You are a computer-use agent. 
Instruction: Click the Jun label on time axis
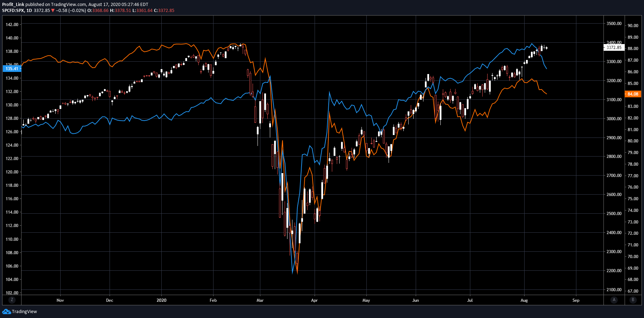pyautogui.click(x=416, y=300)
